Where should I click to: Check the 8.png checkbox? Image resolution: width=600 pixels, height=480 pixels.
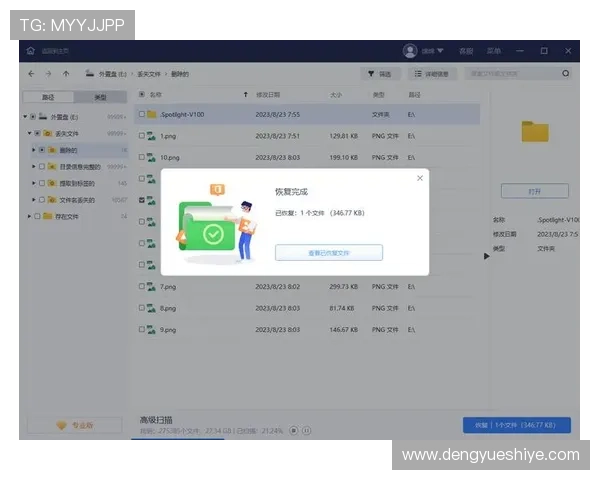pyautogui.click(x=142, y=307)
